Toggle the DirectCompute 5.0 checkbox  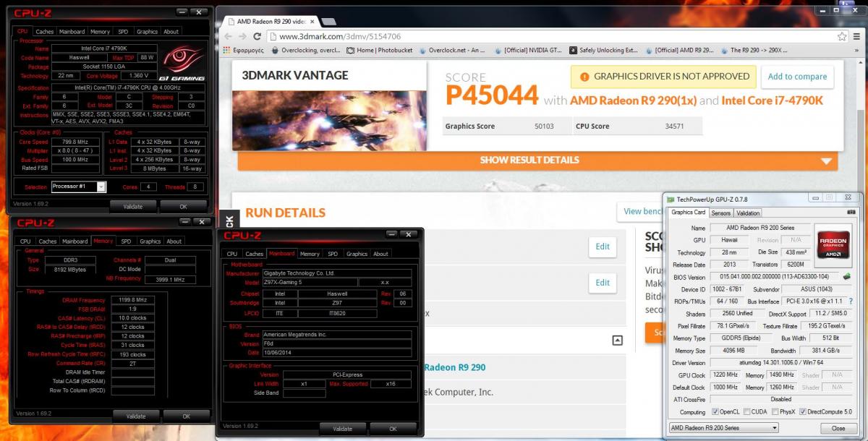pyautogui.click(x=802, y=411)
